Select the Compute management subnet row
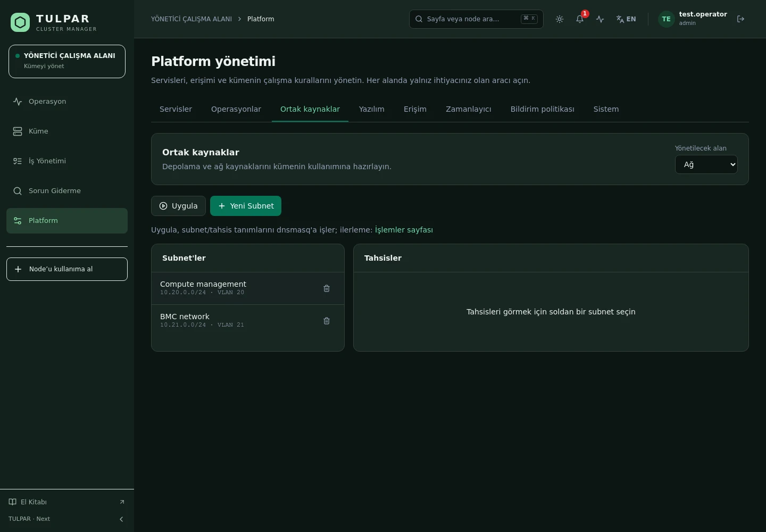Viewport: 766px width, 532px height. pos(248,288)
